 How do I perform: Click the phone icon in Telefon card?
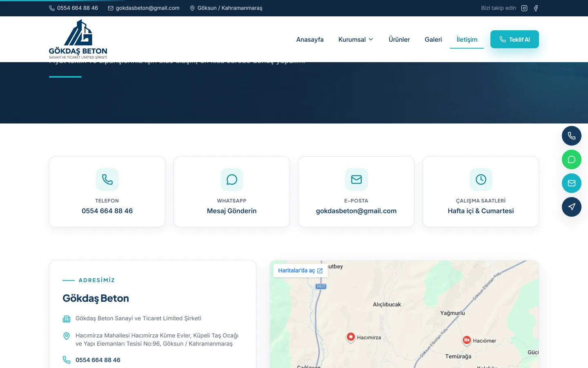[107, 180]
